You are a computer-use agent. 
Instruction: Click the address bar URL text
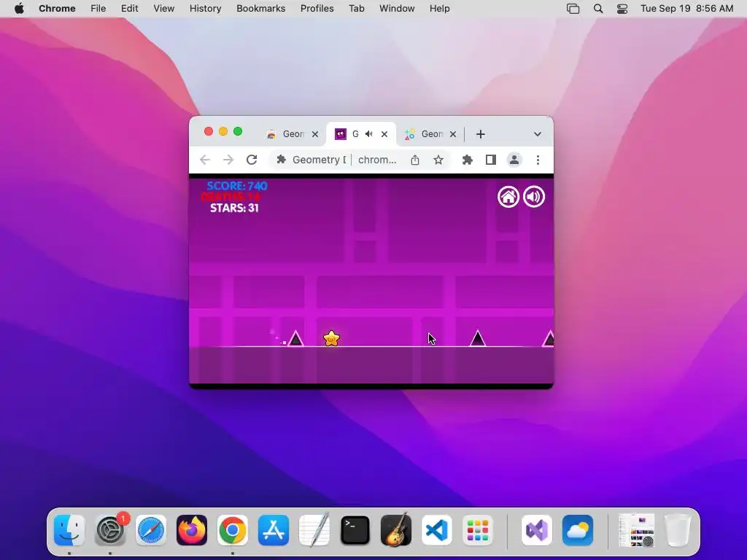pos(377,160)
